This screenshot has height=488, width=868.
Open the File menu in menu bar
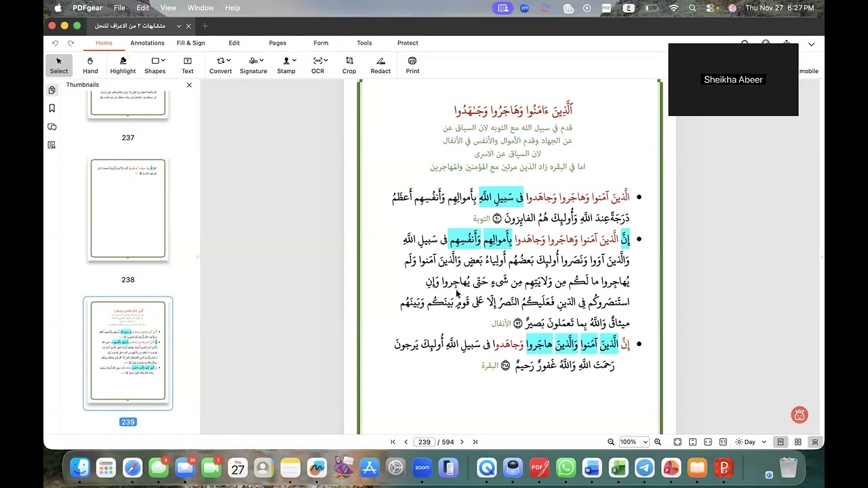coord(119,7)
